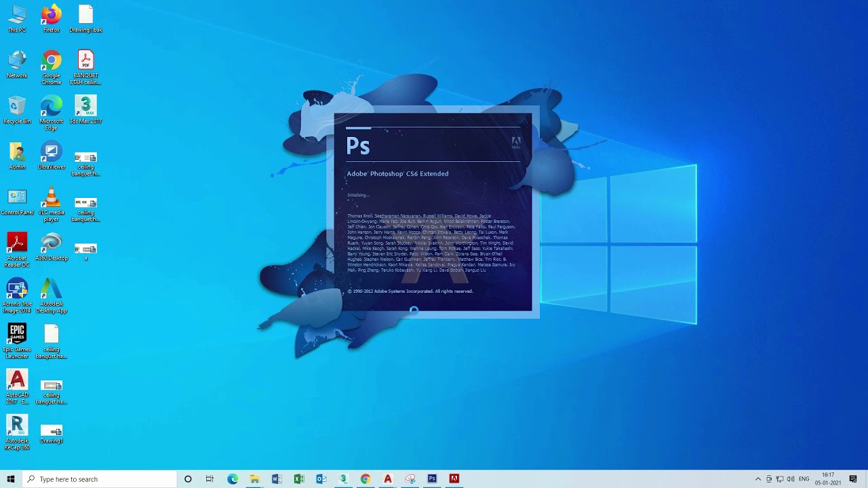The image size is (868, 488).
Task: Click 'Adobe Photoshop CS6 Extended' splash title
Action: click(397, 174)
